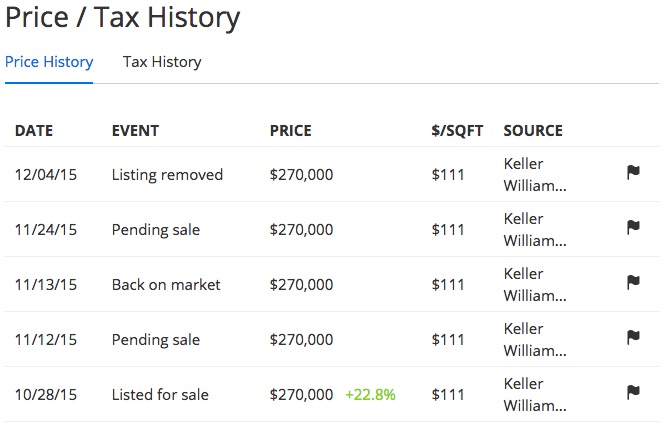Select the Price History tab

coord(49,62)
